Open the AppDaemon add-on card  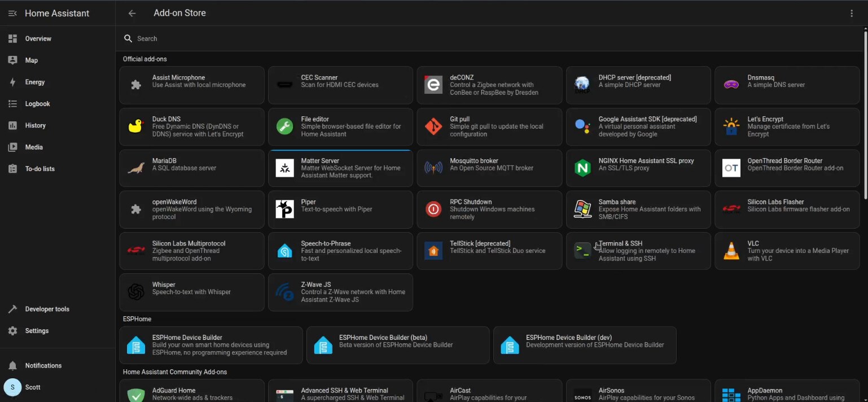[x=787, y=391]
